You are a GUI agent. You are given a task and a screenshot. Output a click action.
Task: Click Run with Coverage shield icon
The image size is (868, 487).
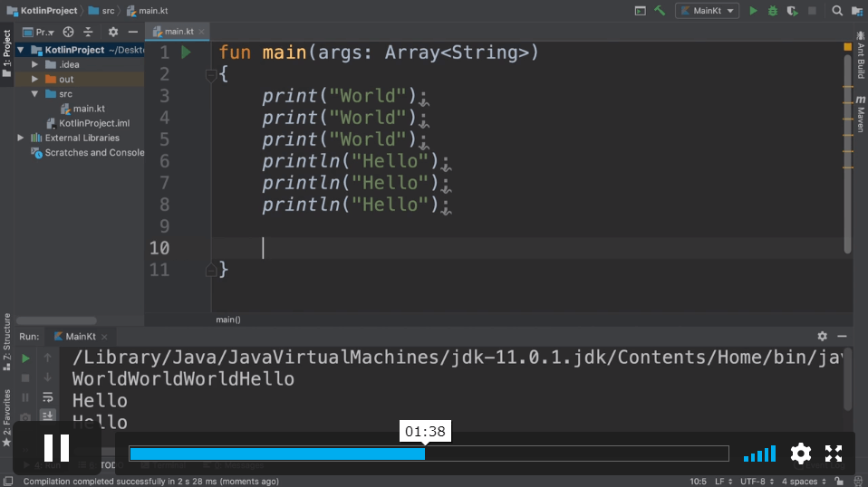pos(792,11)
